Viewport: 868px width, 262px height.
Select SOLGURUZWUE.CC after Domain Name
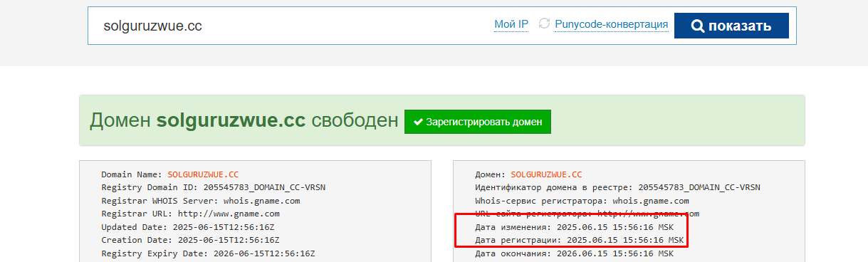pos(203,174)
